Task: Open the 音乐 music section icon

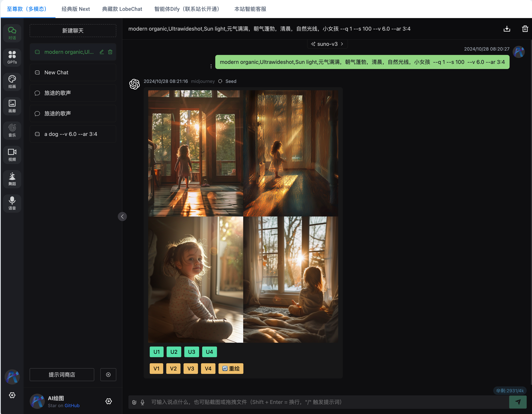Action: point(12,130)
